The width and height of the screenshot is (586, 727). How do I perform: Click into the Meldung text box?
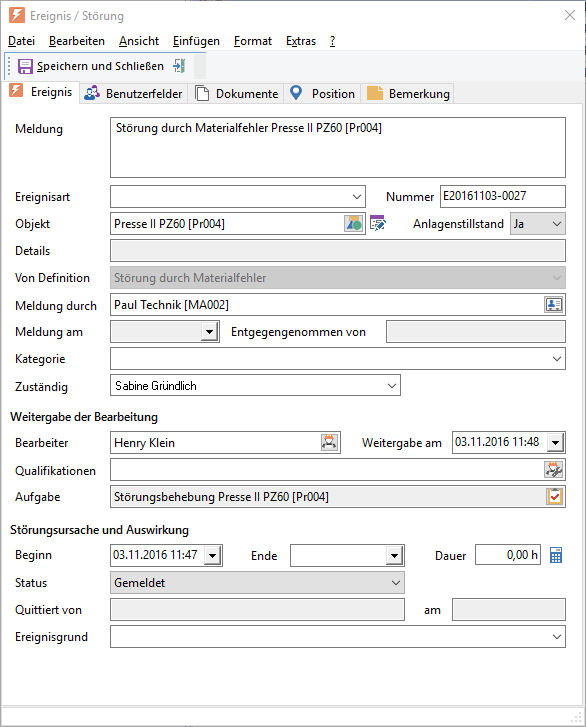pyautogui.click(x=338, y=147)
